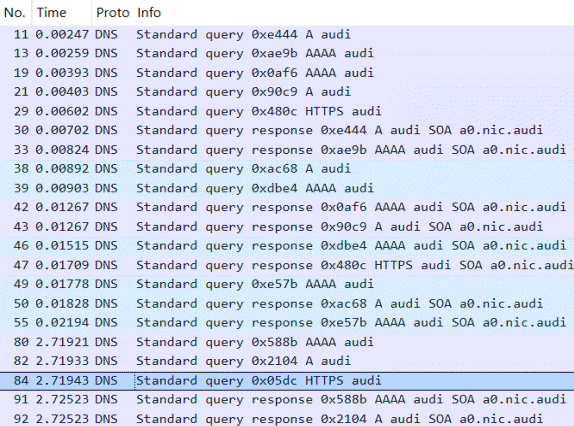This screenshot has width=574, height=426.
Task: Select packet 42 response 0x0af6 row
Action: pos(287,207)
